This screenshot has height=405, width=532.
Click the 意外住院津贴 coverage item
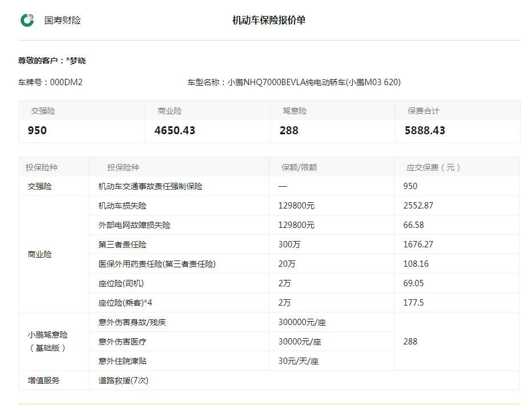[x=122, y=361]
